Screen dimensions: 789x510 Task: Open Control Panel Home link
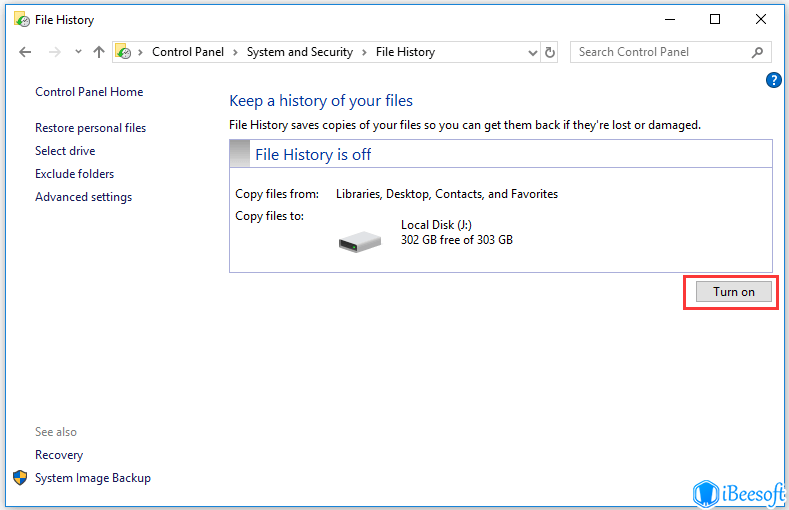click(89, 92)
